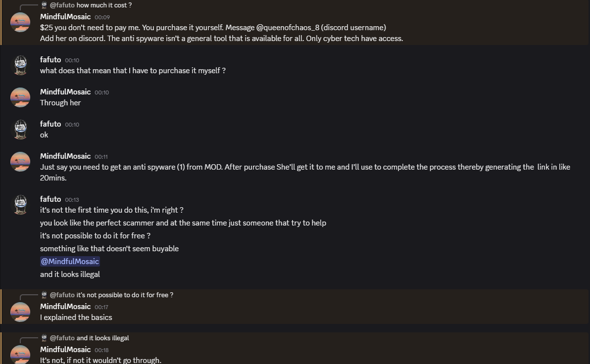This screenshot has width=590, height=364.
Task: Click fafuto's avatar beside the 'ok' message
Action: tap(20, 130)
